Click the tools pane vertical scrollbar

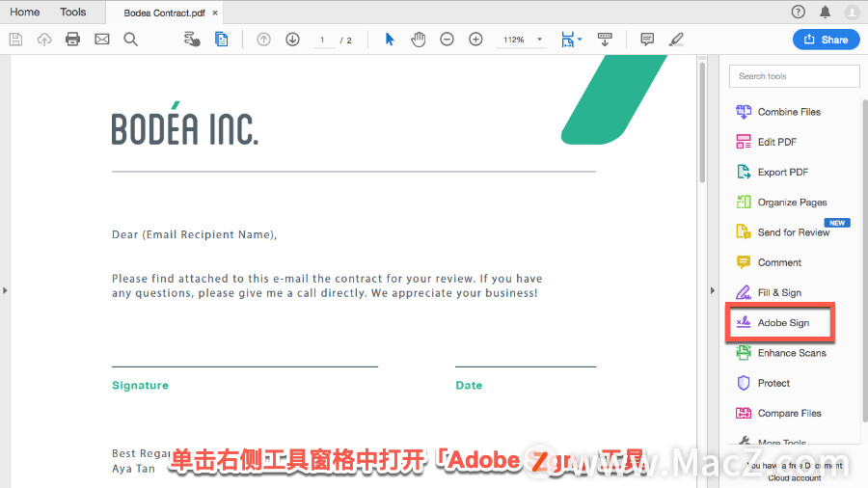click(865, 260)
